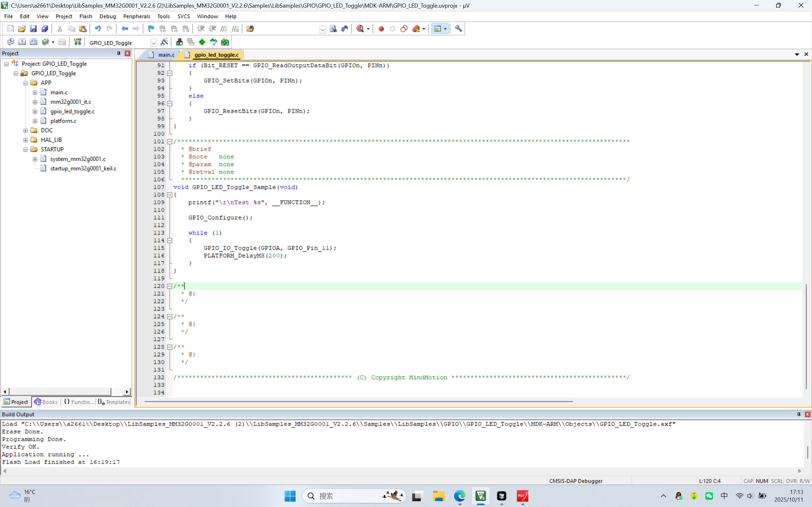Click the Project panel horizontal scrollbar
The height and width of the screenshot is (507, 812).
pyautogui.click(x=60, y=391)
